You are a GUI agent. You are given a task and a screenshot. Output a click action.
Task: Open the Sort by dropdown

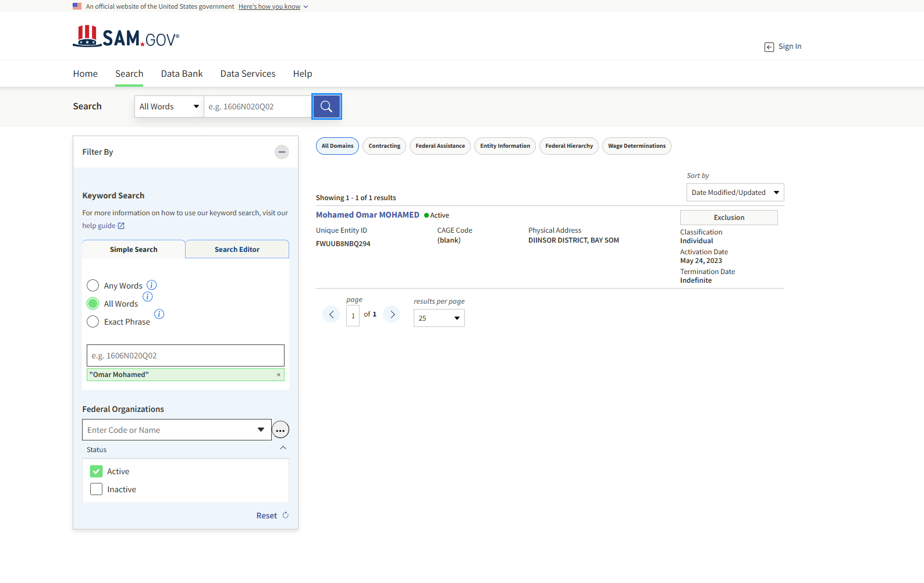735,193
